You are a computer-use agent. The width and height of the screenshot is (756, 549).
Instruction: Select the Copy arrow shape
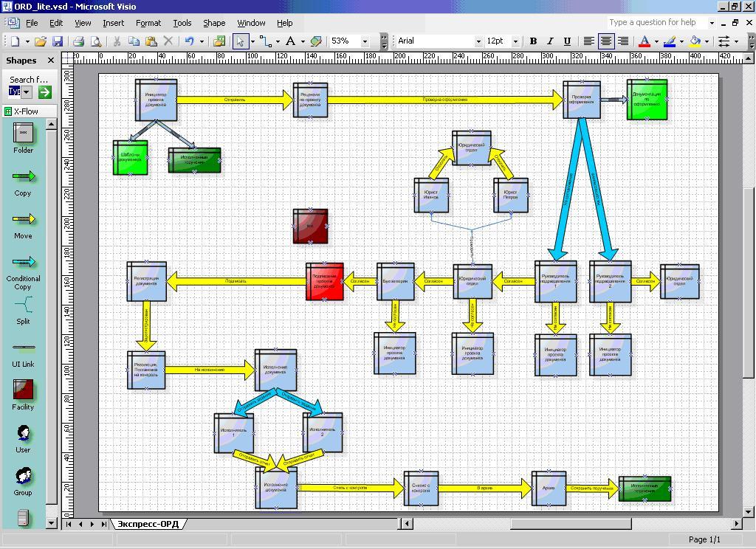tap(22, 177)
